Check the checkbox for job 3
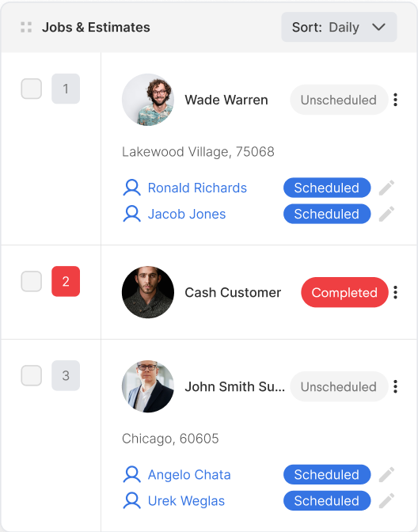Screen dimensions: 418x532 [31, 375]
